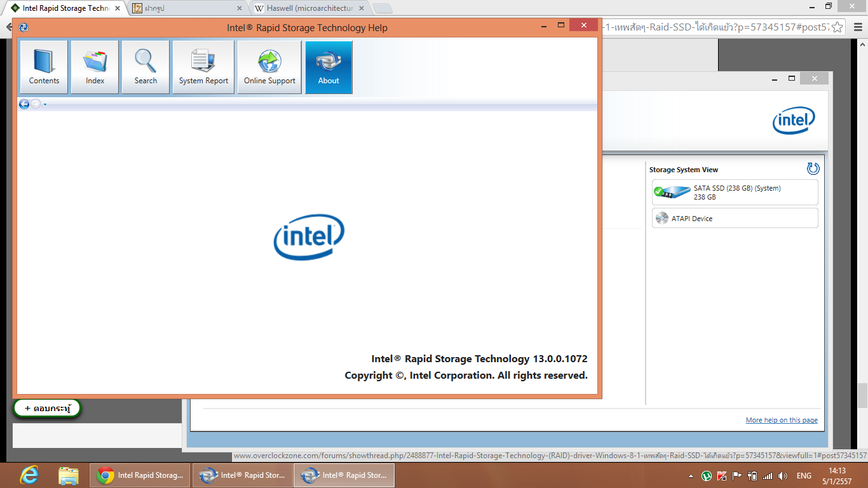Switch to Chrome in the taskbar
The height and width of the screenshot is (488, 868).
click(140, 475)
